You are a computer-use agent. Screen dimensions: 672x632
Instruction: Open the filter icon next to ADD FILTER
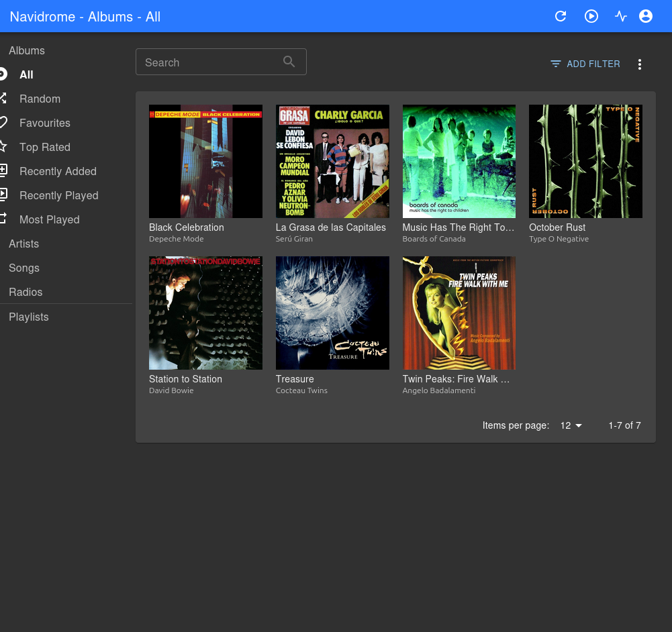(555, 64)
